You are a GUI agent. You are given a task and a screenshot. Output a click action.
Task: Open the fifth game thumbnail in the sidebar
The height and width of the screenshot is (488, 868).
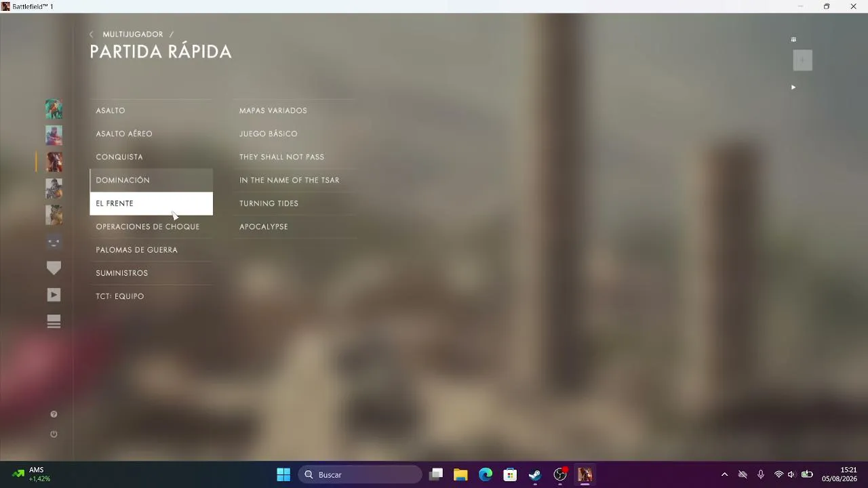click(54, 215)
